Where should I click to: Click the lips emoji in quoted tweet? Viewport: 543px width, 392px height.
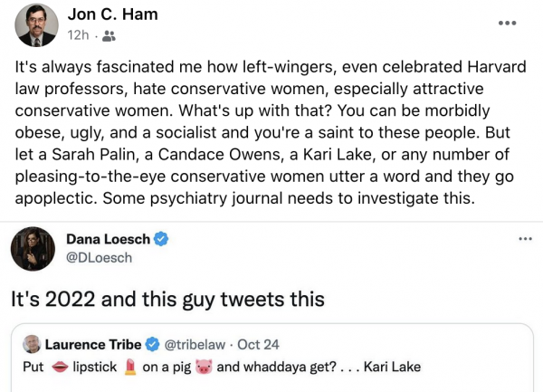click(x=59, y=368)
